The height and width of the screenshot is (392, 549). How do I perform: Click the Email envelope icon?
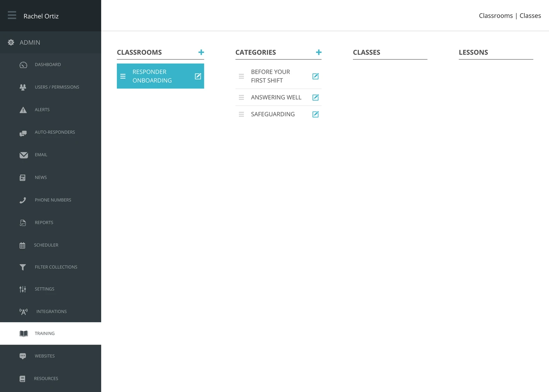[x=24, y=155]
